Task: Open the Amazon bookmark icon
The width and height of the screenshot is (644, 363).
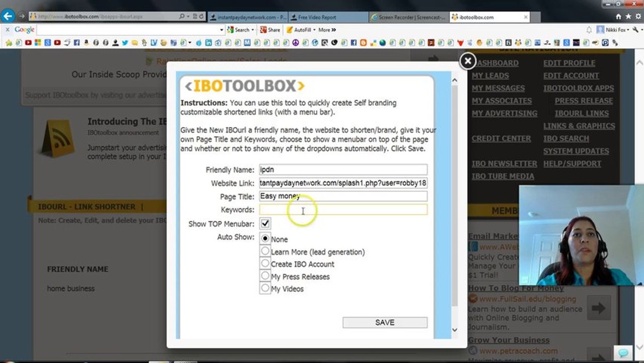Action: tap(86, 43)
